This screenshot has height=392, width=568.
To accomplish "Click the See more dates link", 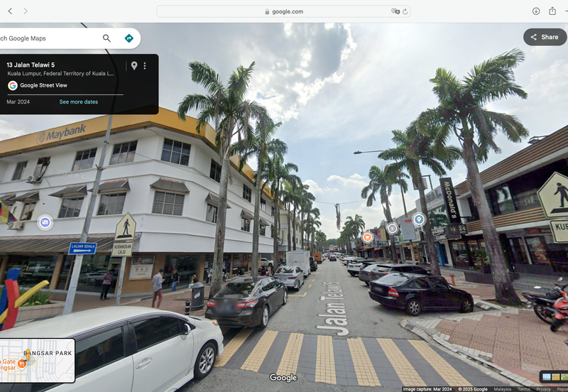I will pyautogui.click(x=79, y=102).
